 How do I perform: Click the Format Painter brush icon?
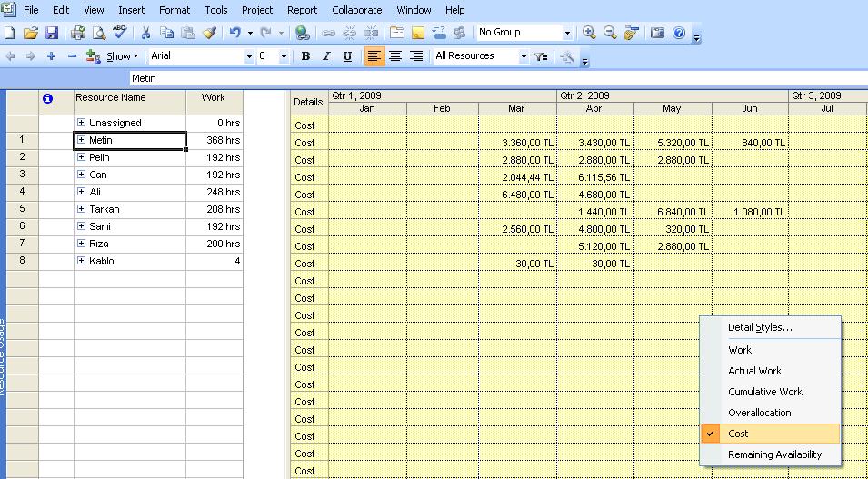tap(208, 33)
